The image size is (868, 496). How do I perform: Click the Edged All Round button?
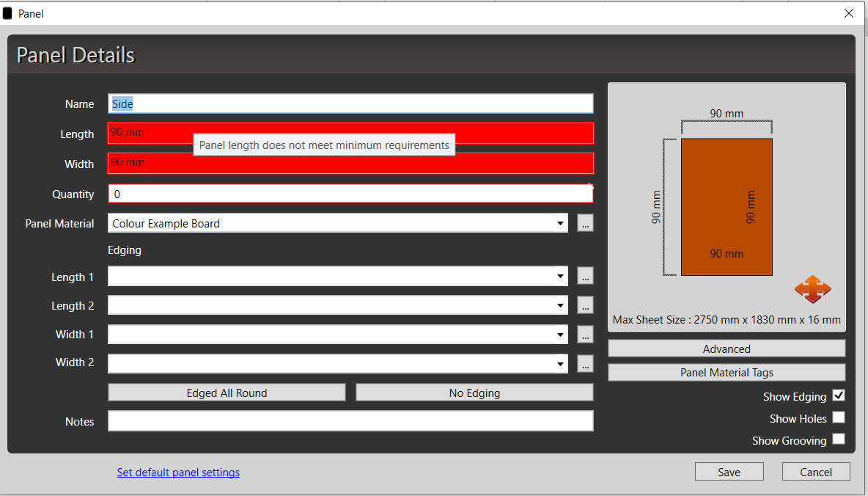click(x=227, y=393)
